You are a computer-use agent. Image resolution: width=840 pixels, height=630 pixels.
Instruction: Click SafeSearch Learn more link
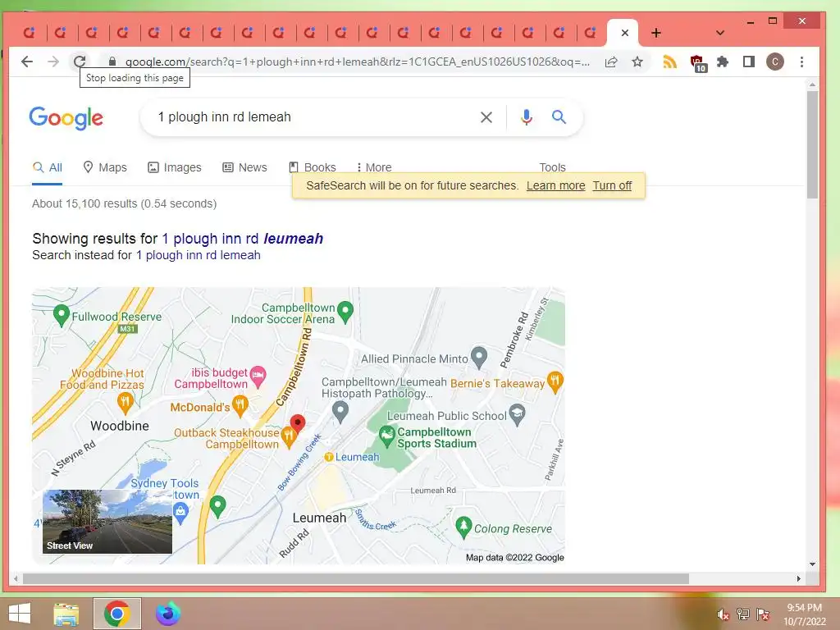(x=555, y=185)
